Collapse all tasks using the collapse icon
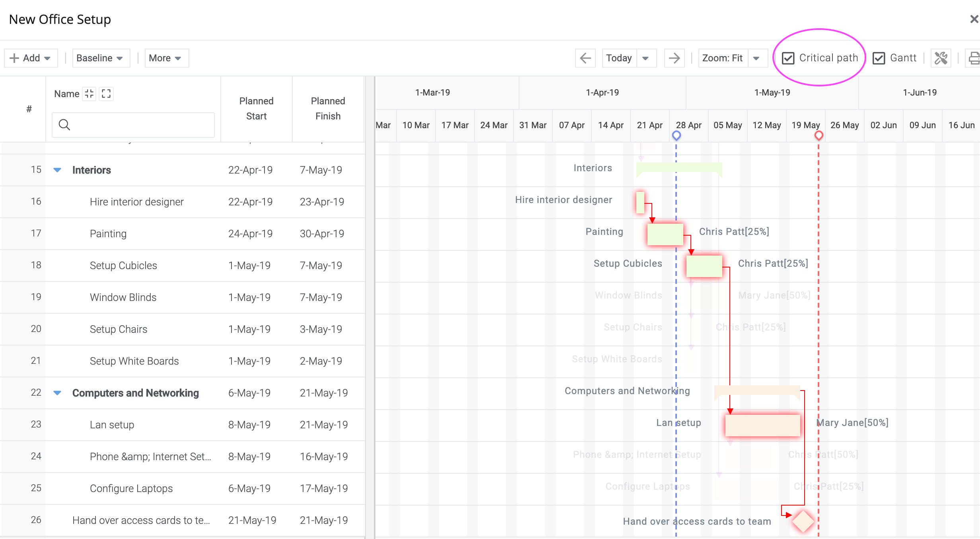 click(89, 94)
